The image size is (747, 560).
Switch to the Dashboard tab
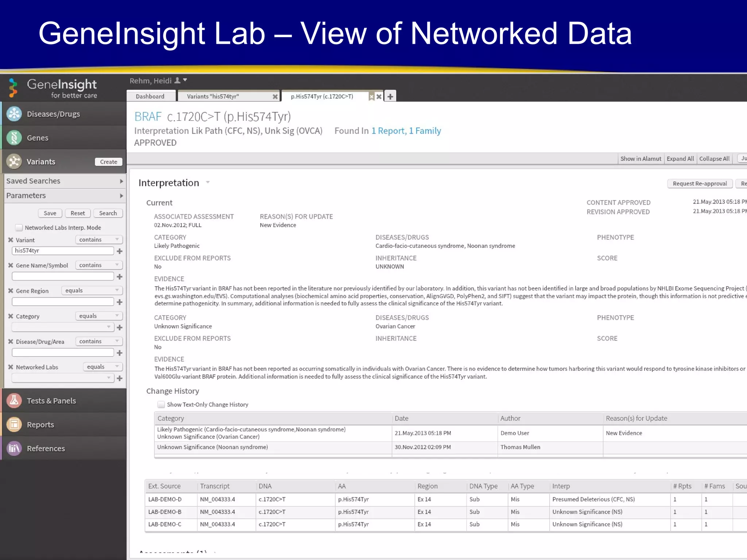click(x=150, y=96)
